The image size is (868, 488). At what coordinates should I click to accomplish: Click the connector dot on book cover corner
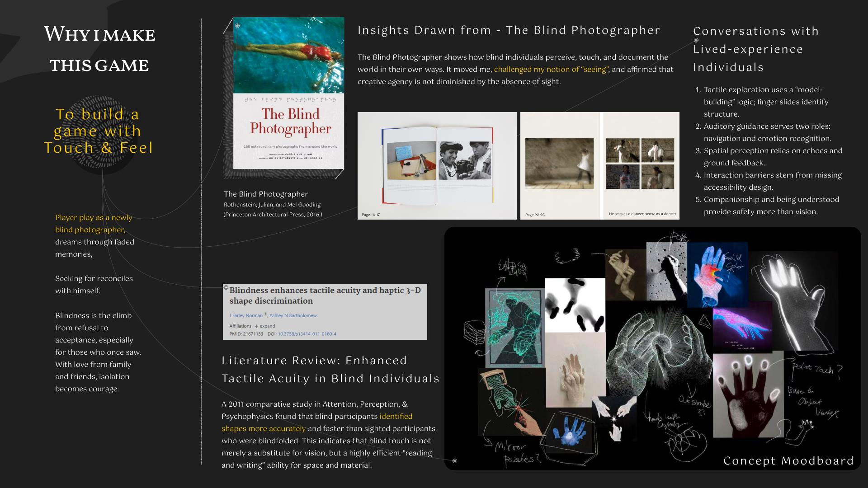tap(237, 26)
